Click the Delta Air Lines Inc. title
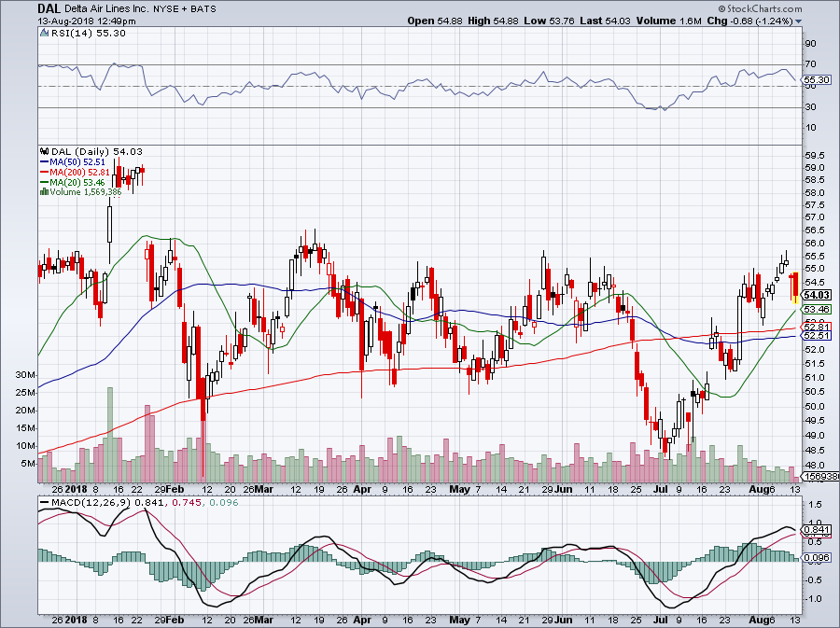 pos(107,9)
